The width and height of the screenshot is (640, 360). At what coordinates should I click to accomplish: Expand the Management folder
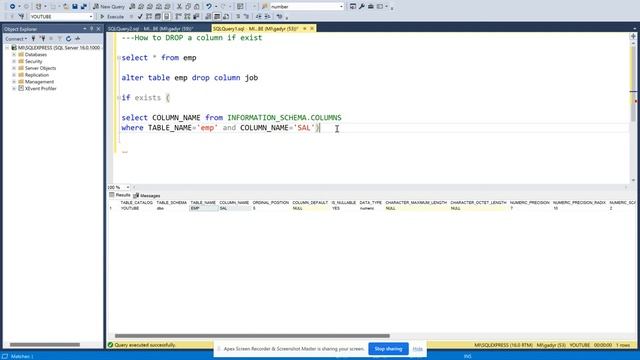pos(14,82)
